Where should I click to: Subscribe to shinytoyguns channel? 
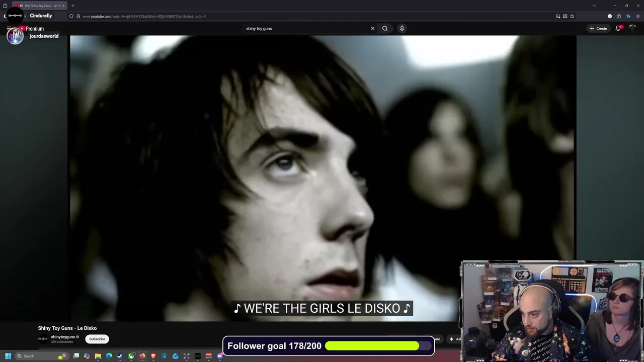(97, 339)
